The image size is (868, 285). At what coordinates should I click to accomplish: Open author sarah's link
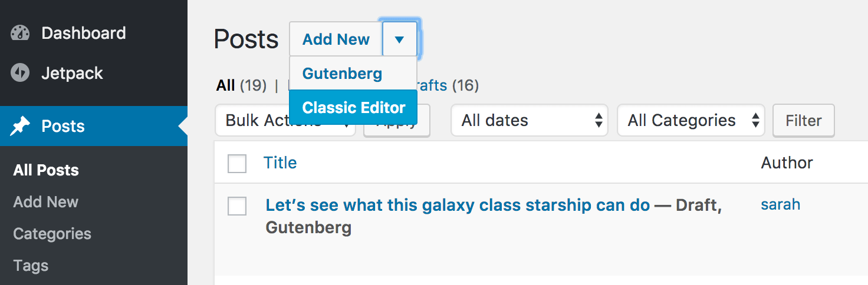[780, 204]
